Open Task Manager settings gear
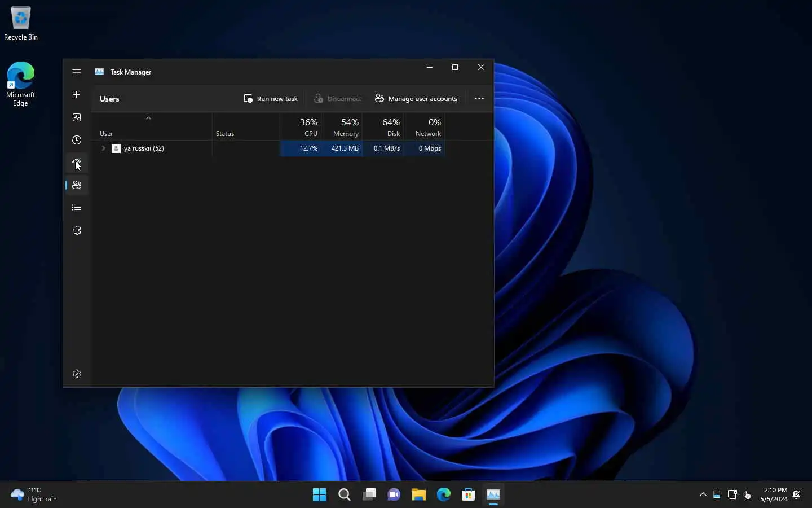Screen dimensions: 812x508 (77, 374)
